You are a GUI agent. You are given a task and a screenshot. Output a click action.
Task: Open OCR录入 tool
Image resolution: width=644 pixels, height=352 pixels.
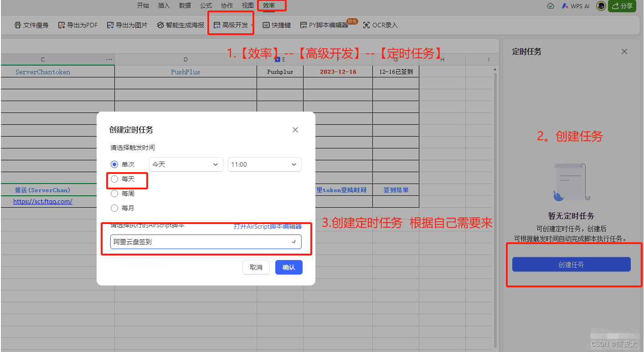381,26
